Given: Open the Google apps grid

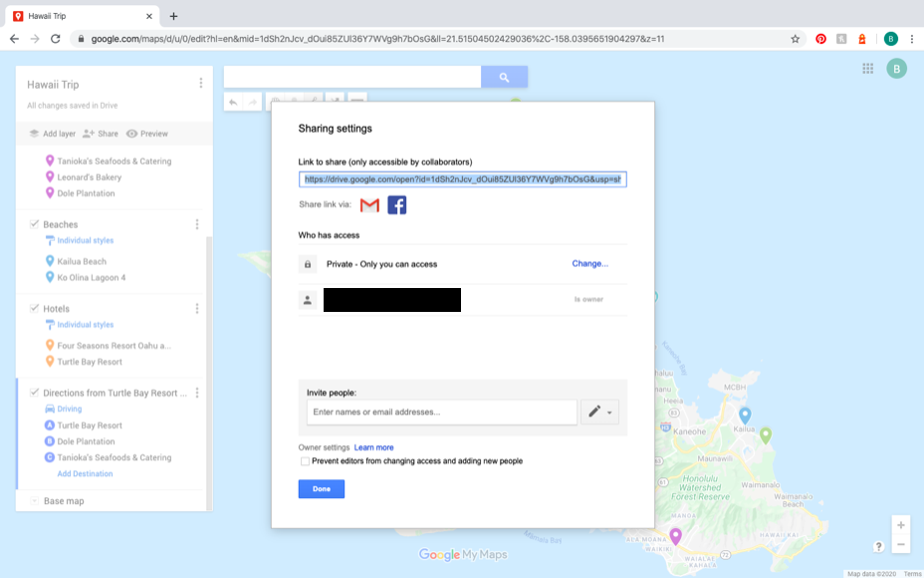Looking at the screenshot, I should 867,69.
